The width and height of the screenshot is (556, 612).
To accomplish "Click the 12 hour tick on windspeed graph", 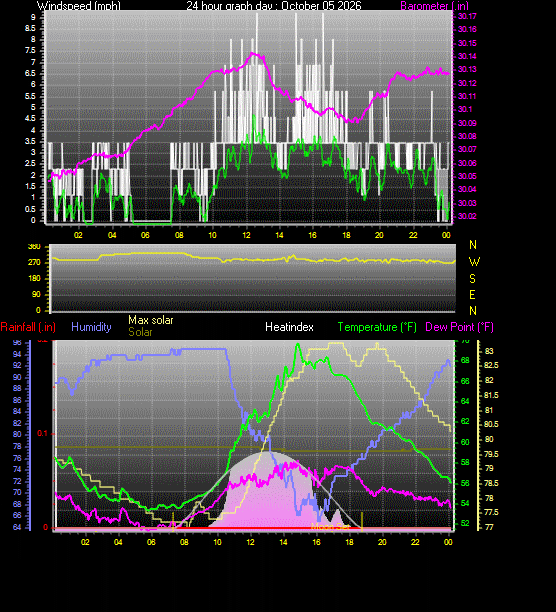I will 246,235.
